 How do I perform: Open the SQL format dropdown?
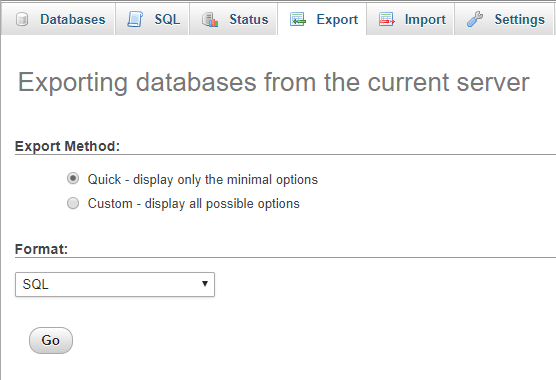coord(115,284)
